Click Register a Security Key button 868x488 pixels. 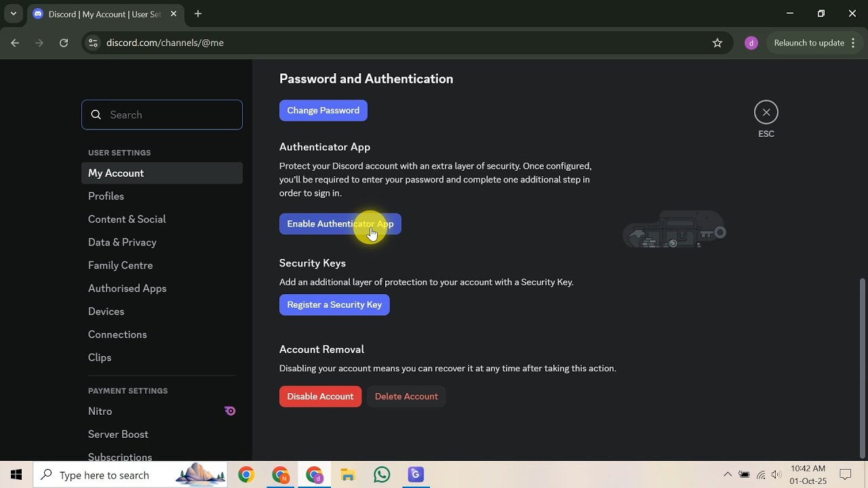pyautogui.click(x=334, y=304)
